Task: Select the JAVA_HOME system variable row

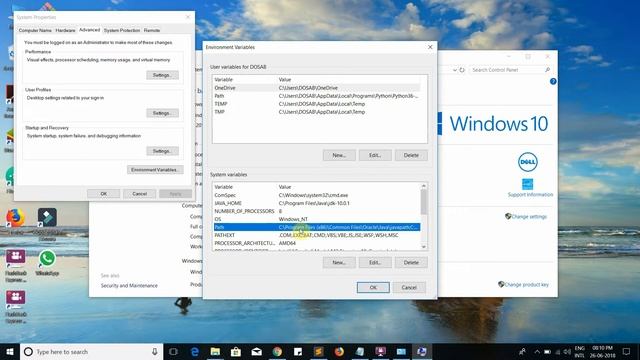Action: point(317,203)
